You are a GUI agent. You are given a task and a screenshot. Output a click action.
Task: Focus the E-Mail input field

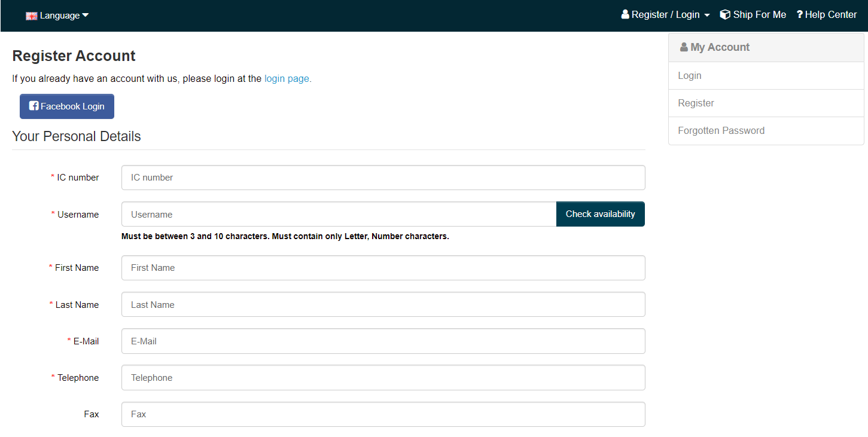(x=383, y=341)
